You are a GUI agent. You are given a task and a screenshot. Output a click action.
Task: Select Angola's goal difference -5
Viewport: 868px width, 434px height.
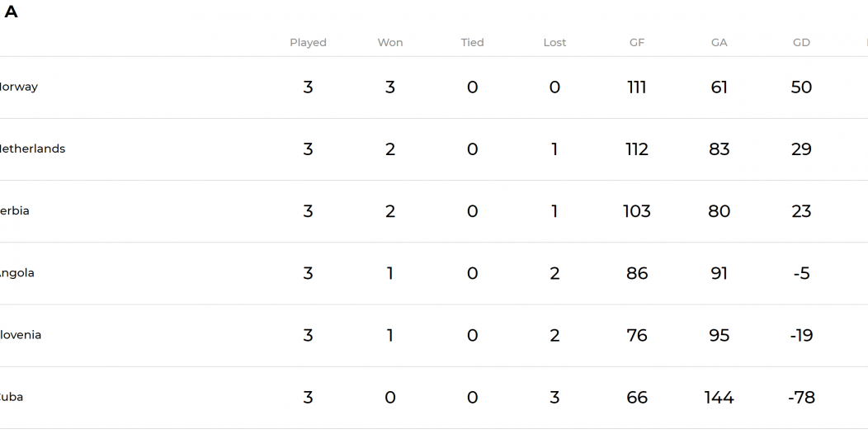(x=801, y=273)
